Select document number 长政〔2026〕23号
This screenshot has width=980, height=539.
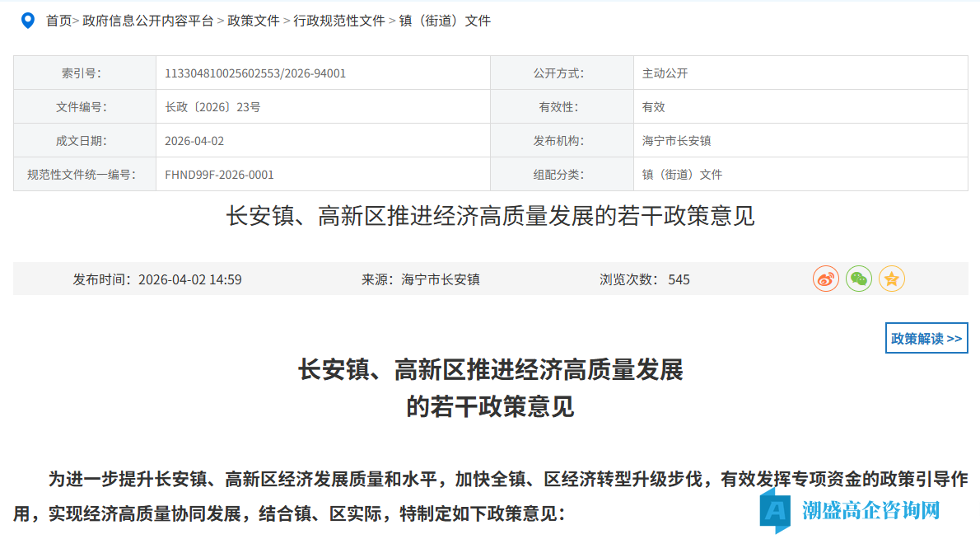(212, 107)
